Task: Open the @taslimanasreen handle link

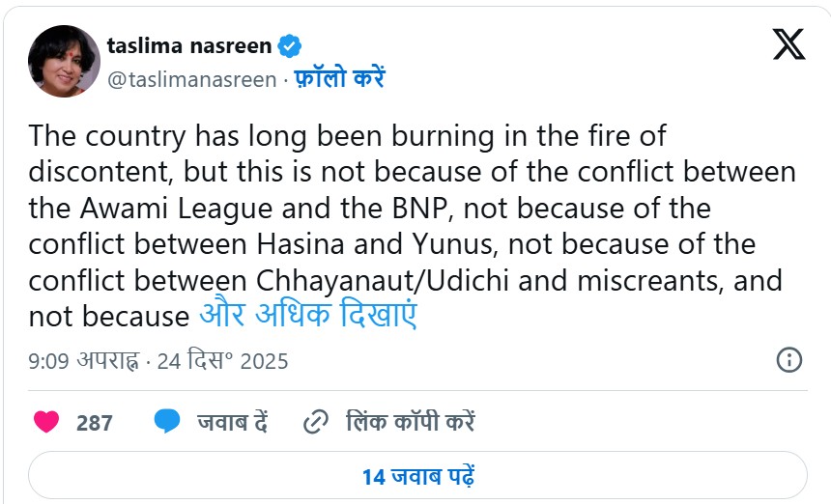Action: pos(191,79)
